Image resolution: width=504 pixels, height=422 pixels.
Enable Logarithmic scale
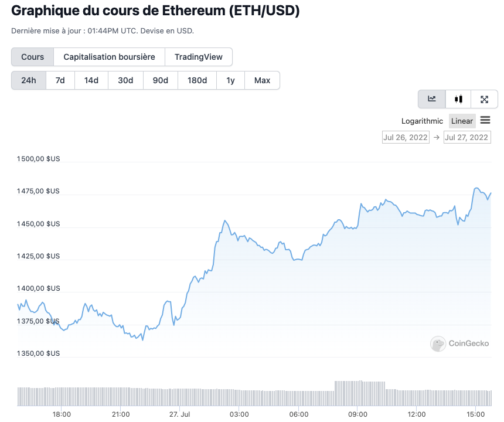(x=422, y=121)
